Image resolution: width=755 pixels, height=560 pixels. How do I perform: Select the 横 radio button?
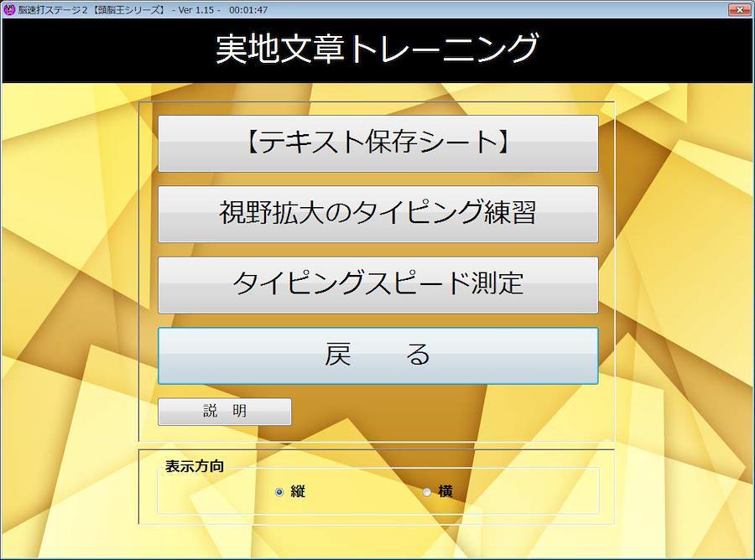point(427,492)
